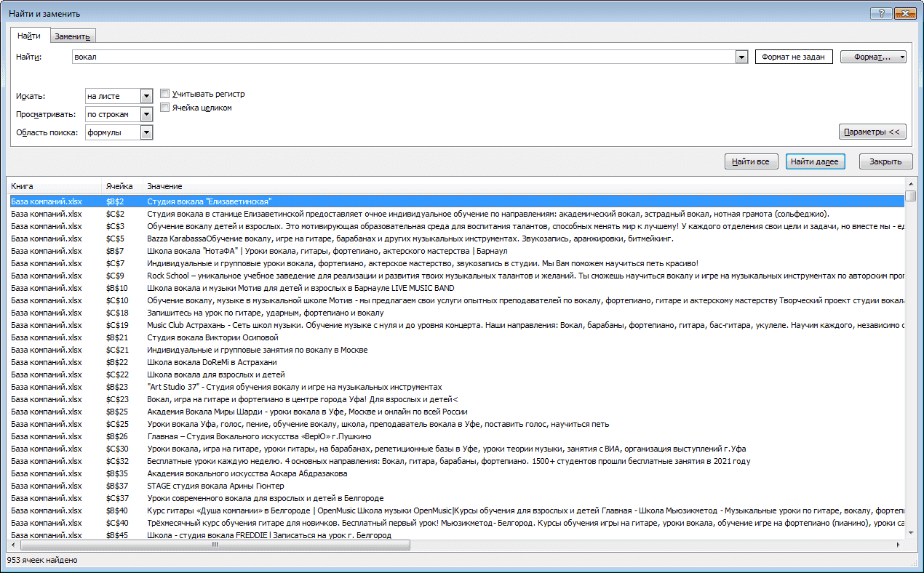This screenshot has width=924, height=573.
Task: Click the Найти далее button
Action: point(815,161)
